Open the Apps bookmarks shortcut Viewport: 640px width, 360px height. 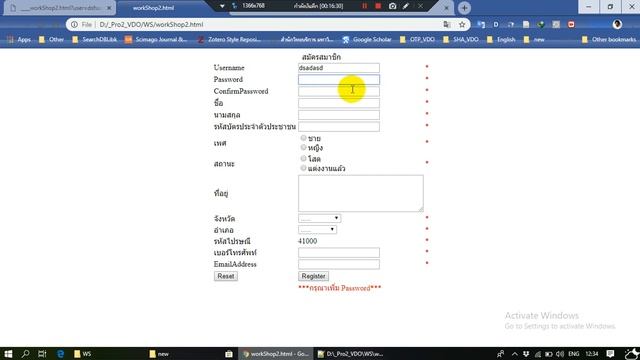[x=19, y=40]
